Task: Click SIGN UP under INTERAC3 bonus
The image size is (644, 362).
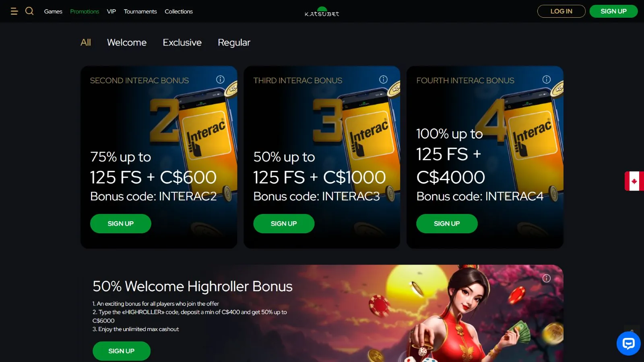Action: click(284, 224)
